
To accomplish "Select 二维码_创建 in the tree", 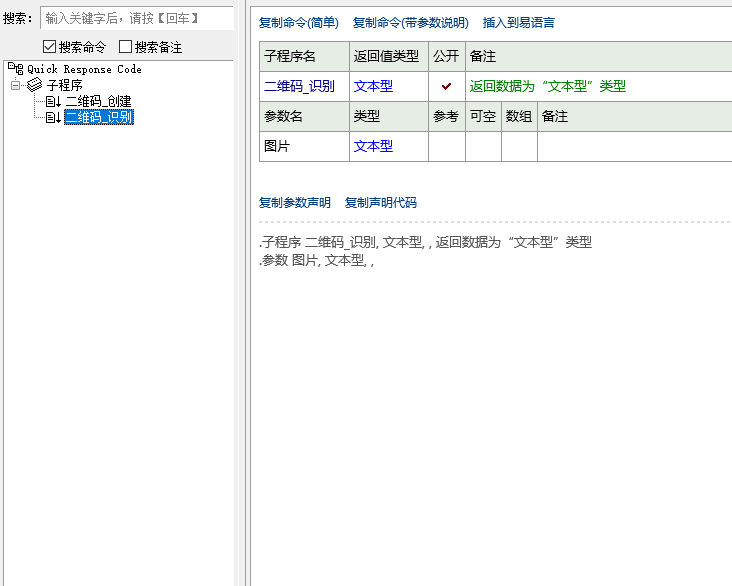I will coord(99,101).
